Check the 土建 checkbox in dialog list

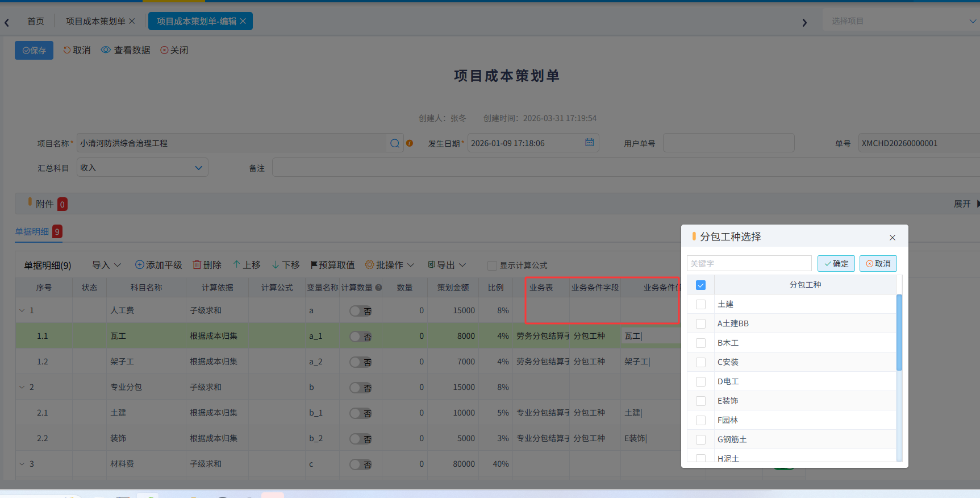click(700, 304)
